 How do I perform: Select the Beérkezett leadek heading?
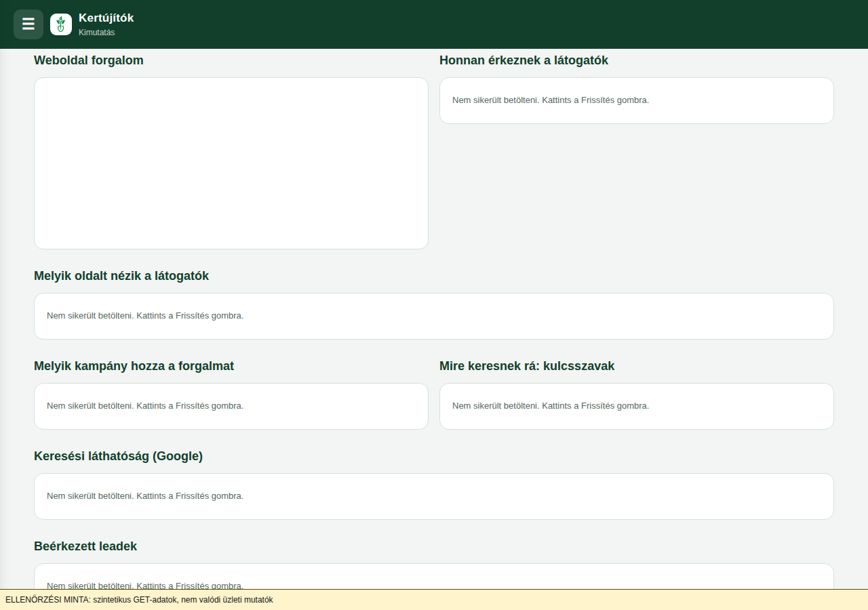pos(85,546)
